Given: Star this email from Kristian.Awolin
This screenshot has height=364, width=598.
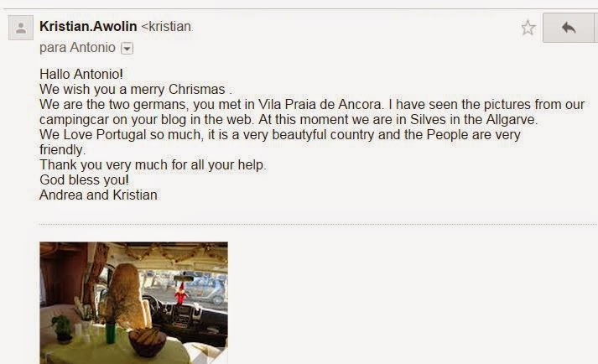Looking at the screenshot, I should click(x=528, y=28).
